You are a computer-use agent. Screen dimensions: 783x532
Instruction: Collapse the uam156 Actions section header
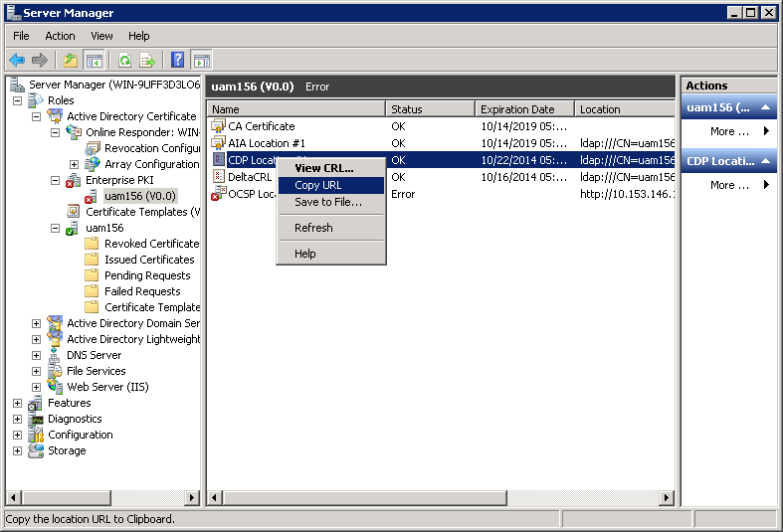pos(729,107)
